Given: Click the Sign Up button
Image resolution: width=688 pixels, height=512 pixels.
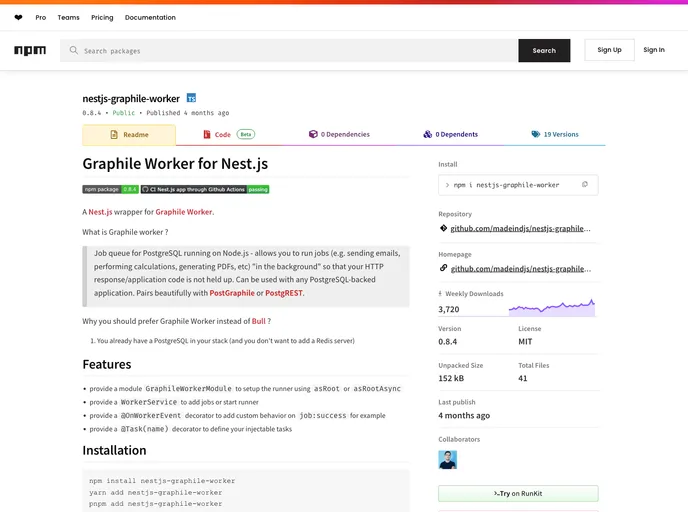Looking at the screenshot, I should point(609,50).
